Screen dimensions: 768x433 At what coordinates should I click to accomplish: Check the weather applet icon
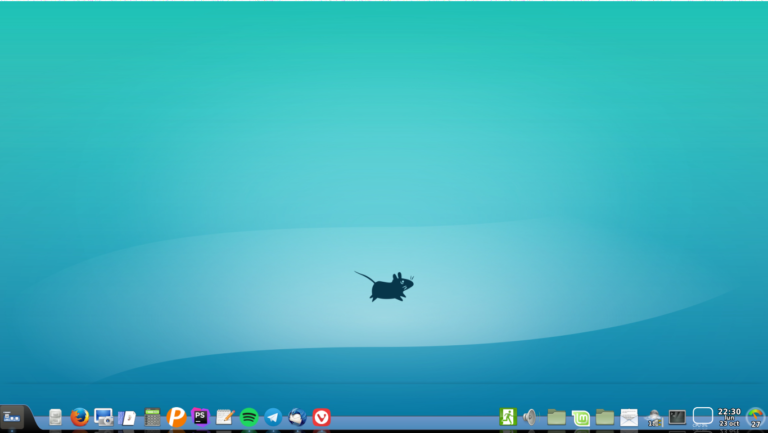654,418
